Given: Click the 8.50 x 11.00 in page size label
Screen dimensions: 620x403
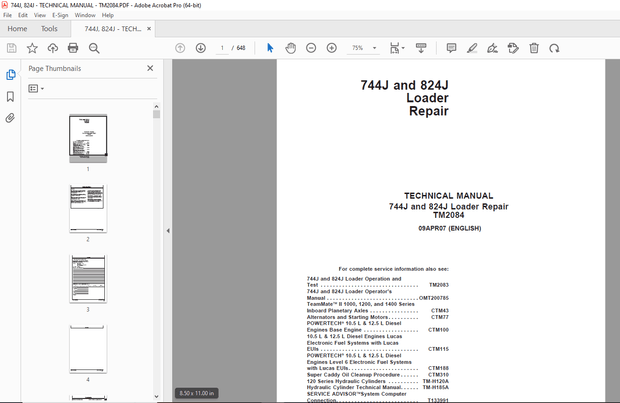Looking at the screenshot, I should pyautogui.click(x=197, y=393).
